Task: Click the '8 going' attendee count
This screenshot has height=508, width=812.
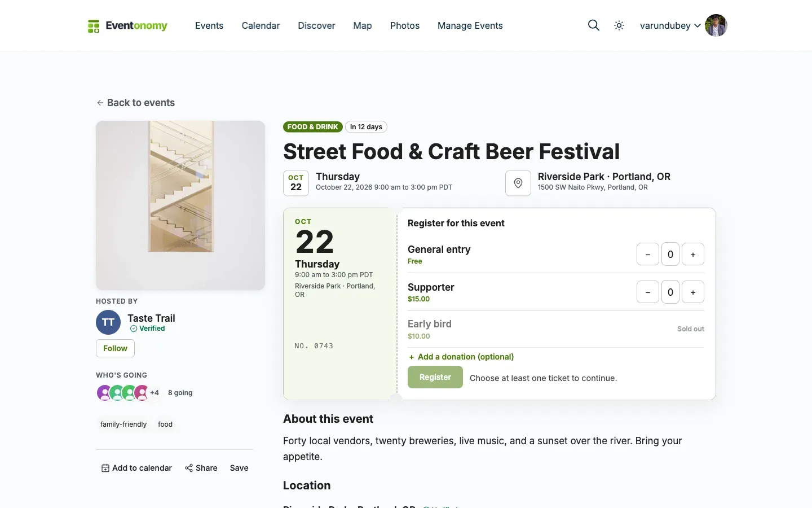Action: point(180,393)
